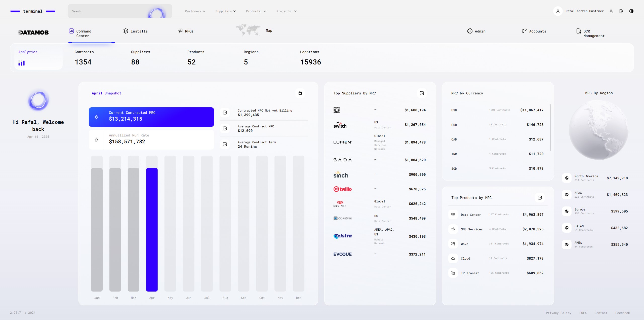644x320 pixels.
Task: Switch to the Installs tab
Action: click(135, 31)
